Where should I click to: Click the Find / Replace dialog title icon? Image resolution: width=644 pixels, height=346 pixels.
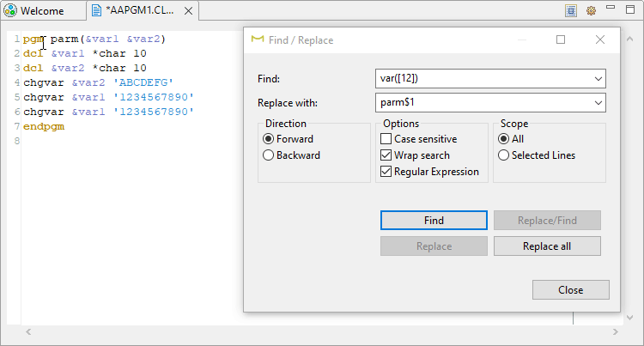257,39
